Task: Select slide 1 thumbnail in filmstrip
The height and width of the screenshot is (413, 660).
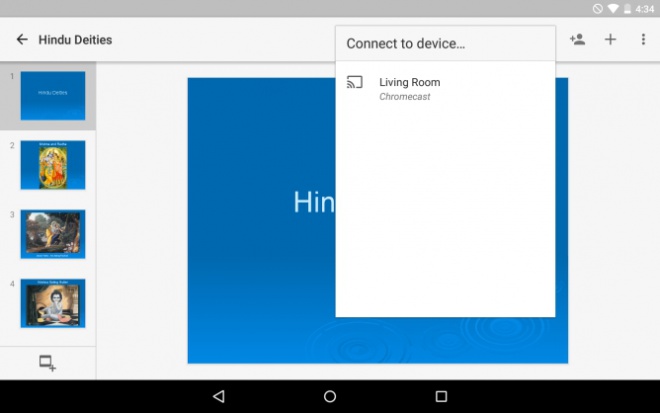Action: [x=53, y=96]
